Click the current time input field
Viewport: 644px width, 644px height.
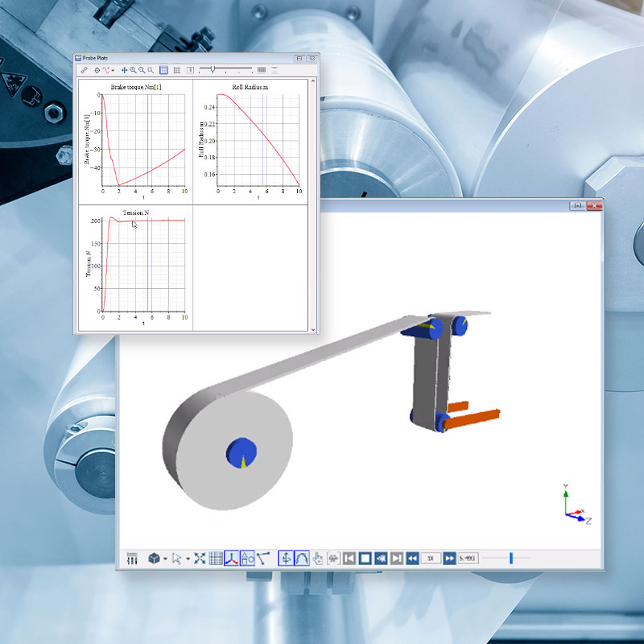[x=468, y=559]
